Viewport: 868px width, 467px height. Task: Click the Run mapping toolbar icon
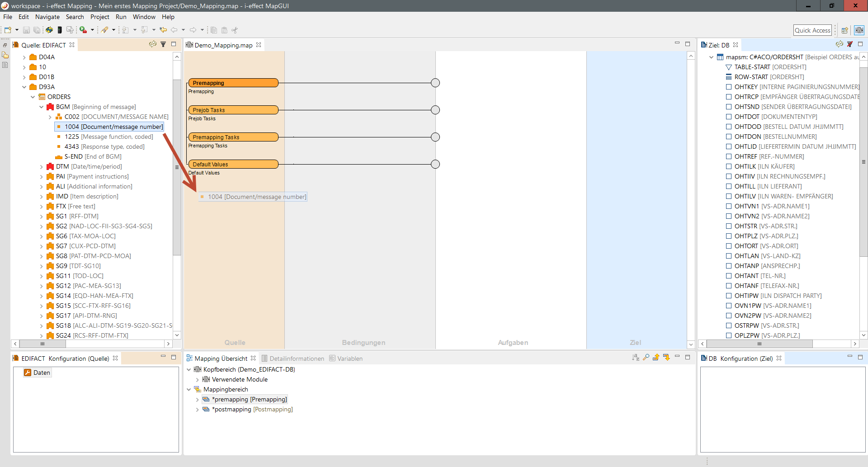pos(83,30)
